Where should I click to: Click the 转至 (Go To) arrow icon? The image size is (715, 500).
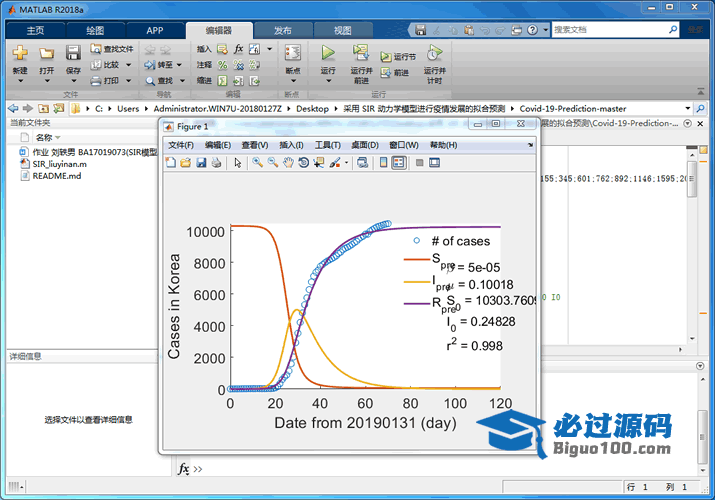pyautogui.click(x=150, y=65)
